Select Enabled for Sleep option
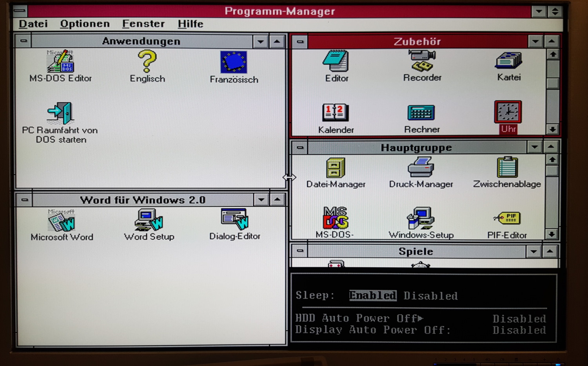 click(373, 295)
